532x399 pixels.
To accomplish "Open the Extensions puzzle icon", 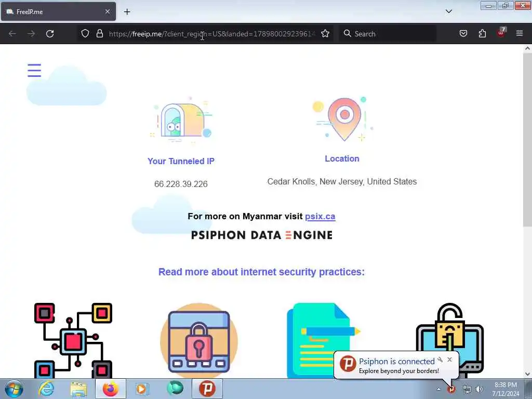I will pyautogui.click(x=482, y=33).
